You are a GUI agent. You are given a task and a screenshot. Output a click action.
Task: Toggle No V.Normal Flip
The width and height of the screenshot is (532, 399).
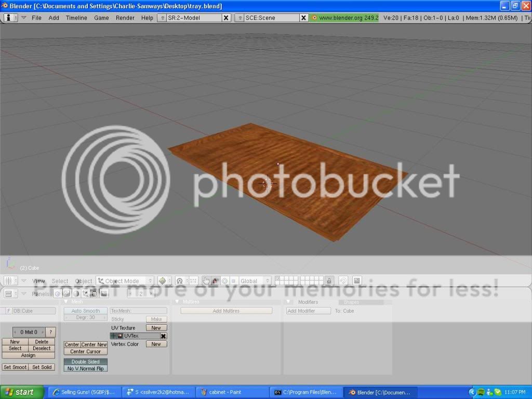(86, 368)
